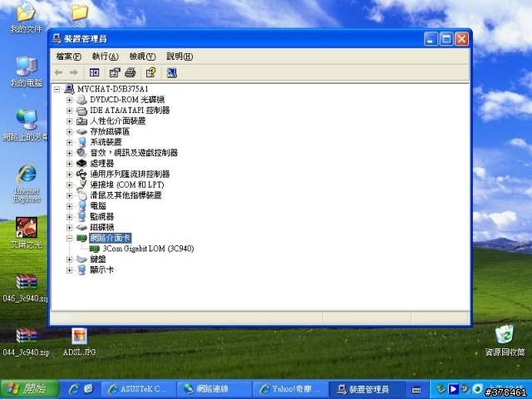Expand the 監視器 node
The width and height of the screenshot is (532, 399).
[70, 217]
